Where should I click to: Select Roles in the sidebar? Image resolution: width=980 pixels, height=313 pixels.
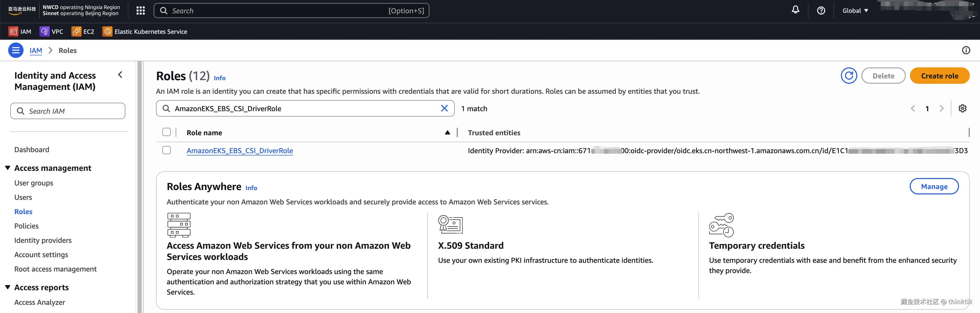coord(23,212)
